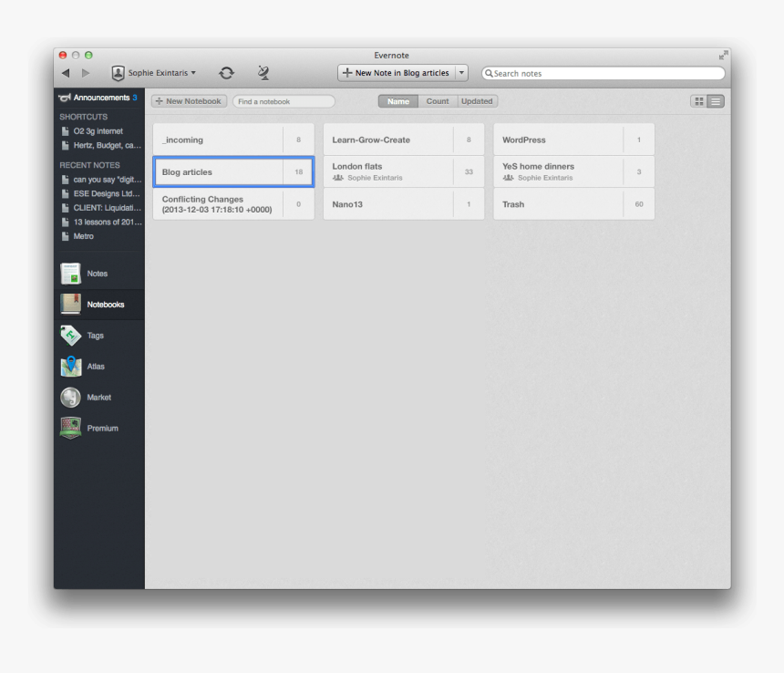Click the shared icon under London flats

click(338, 178)
